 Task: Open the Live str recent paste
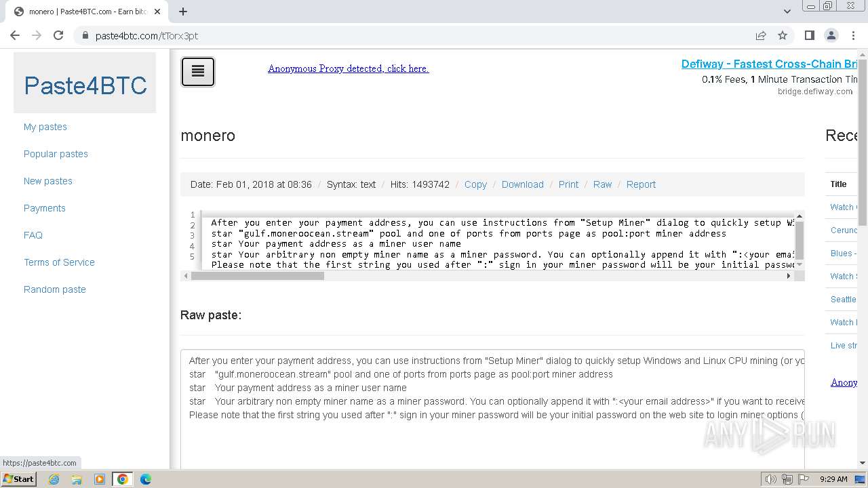click(844, 345)
